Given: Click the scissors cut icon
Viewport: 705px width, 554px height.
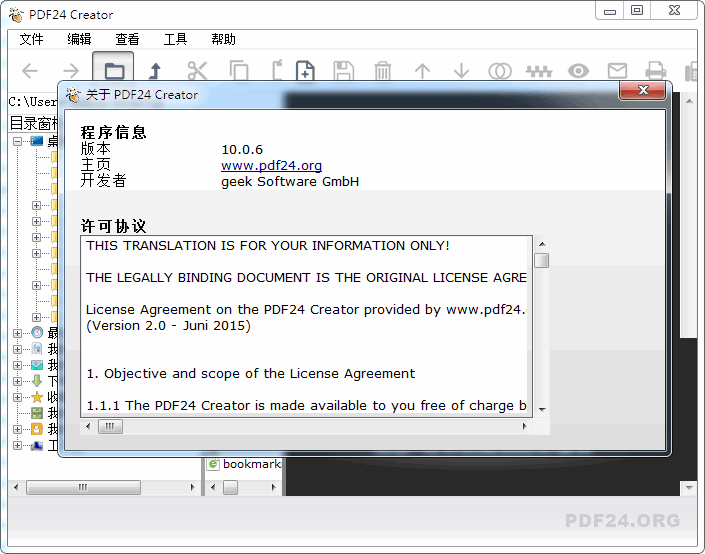Looking at the screenshot, I should coord(197,71).
